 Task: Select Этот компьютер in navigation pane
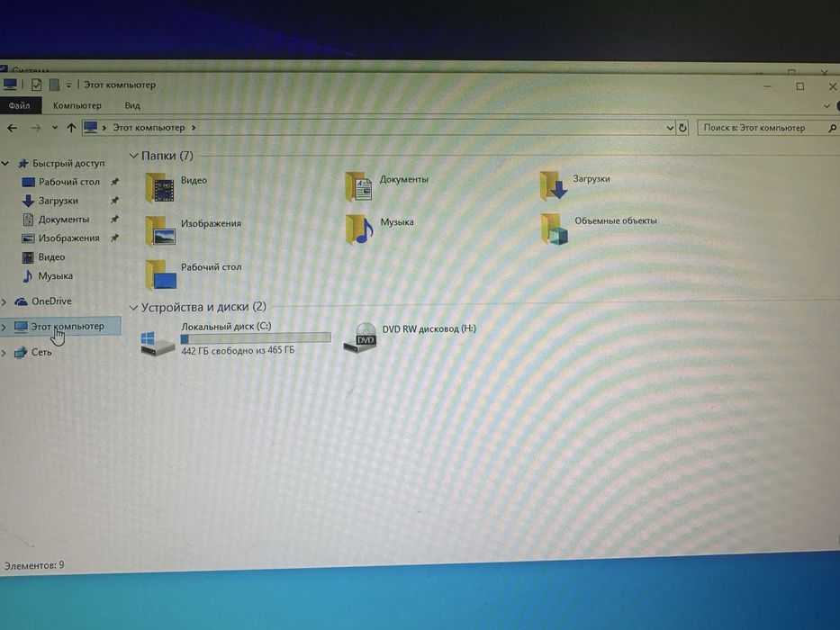[67, 326]
